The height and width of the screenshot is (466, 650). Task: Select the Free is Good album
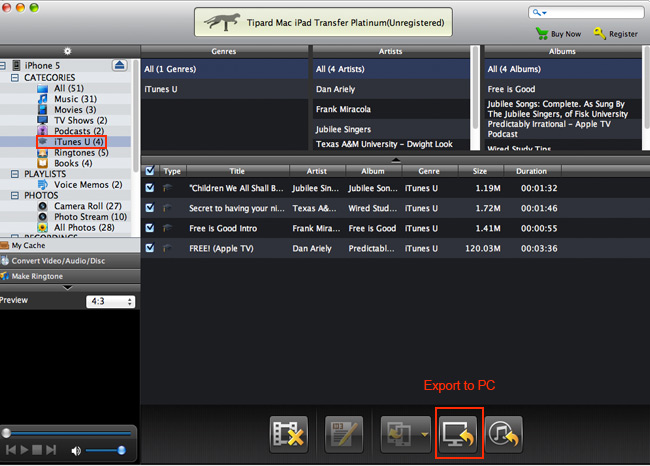pos(563,89)
